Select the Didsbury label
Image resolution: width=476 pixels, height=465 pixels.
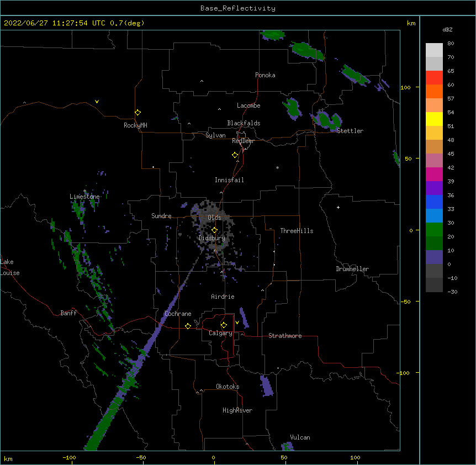[211, 238]
